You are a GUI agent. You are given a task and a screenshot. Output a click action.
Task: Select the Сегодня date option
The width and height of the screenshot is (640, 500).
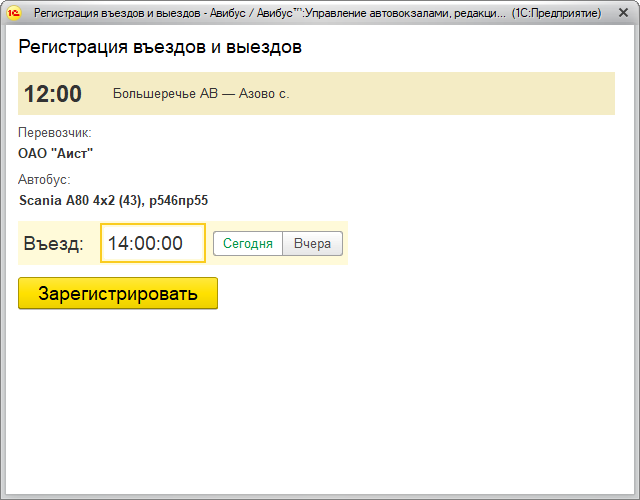248,243
